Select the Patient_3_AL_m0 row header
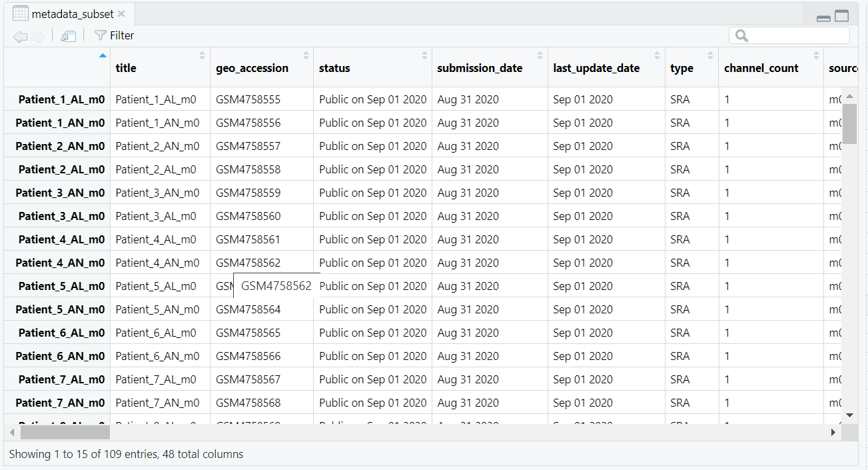 point(61,216)
